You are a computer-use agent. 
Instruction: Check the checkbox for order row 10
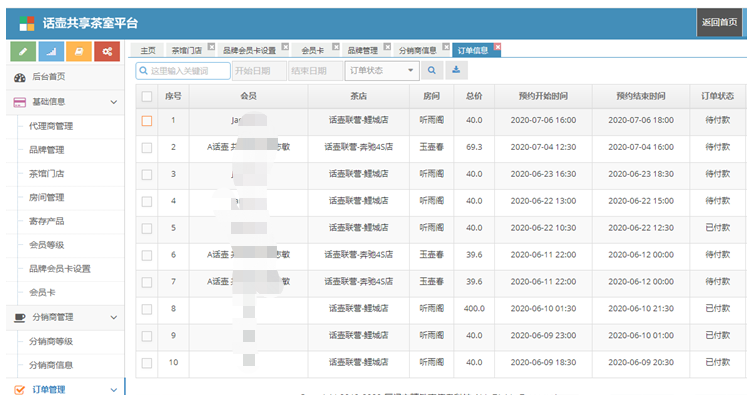(147, 363)
